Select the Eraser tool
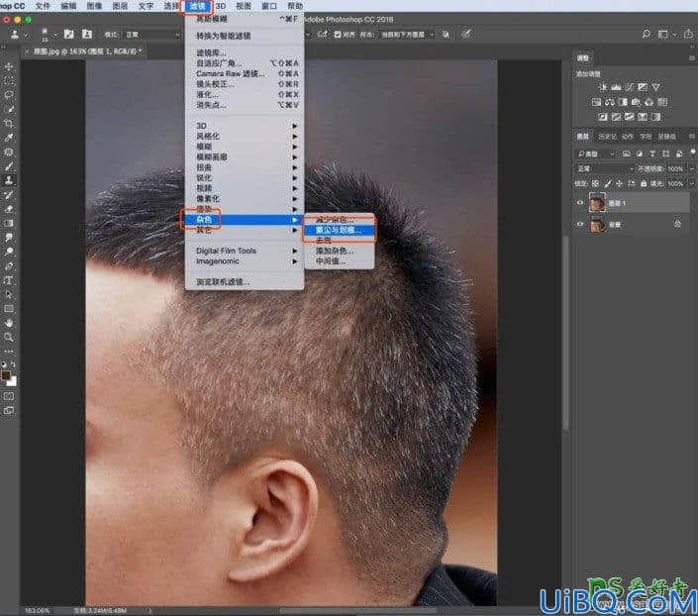The width and height of the screenshot is (698, 616). tap(9, 209)
